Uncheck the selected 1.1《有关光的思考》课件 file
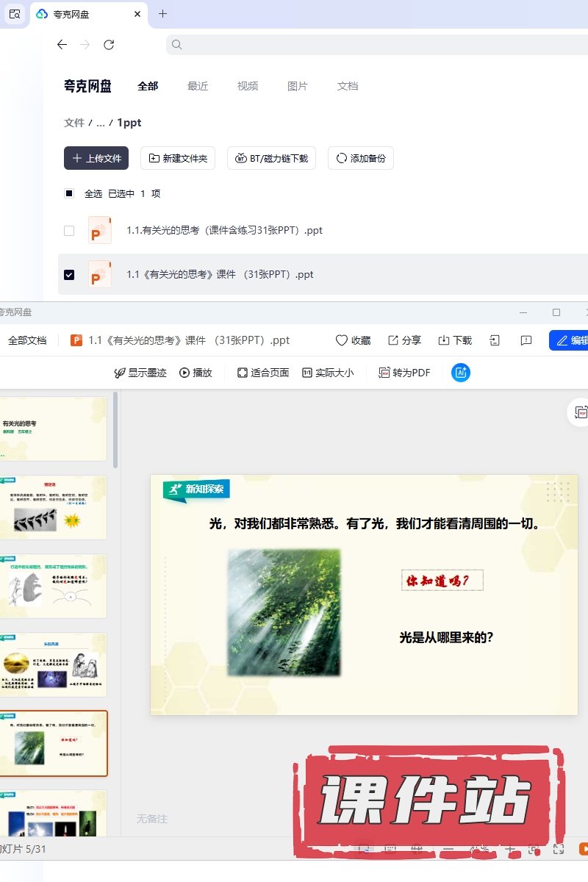The image size is (588, 882). coord(69,275)
